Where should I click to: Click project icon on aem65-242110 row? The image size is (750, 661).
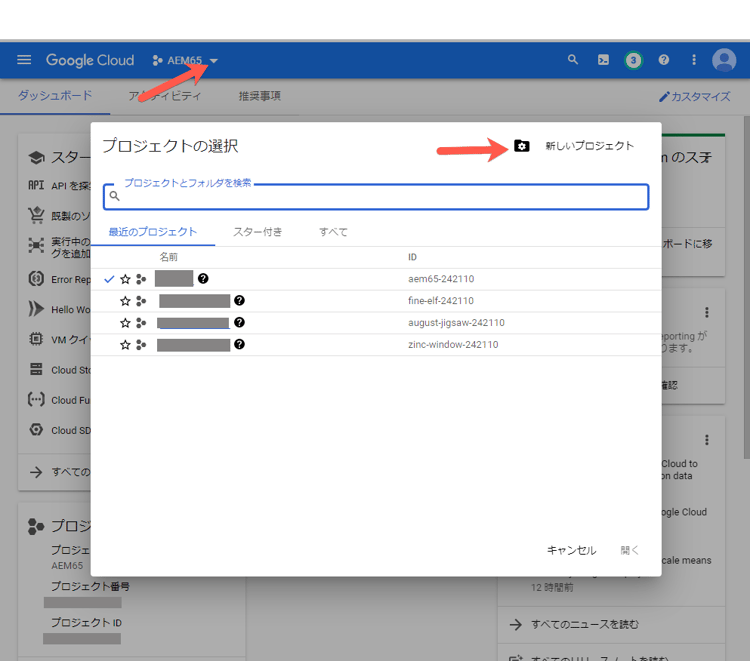141,279
